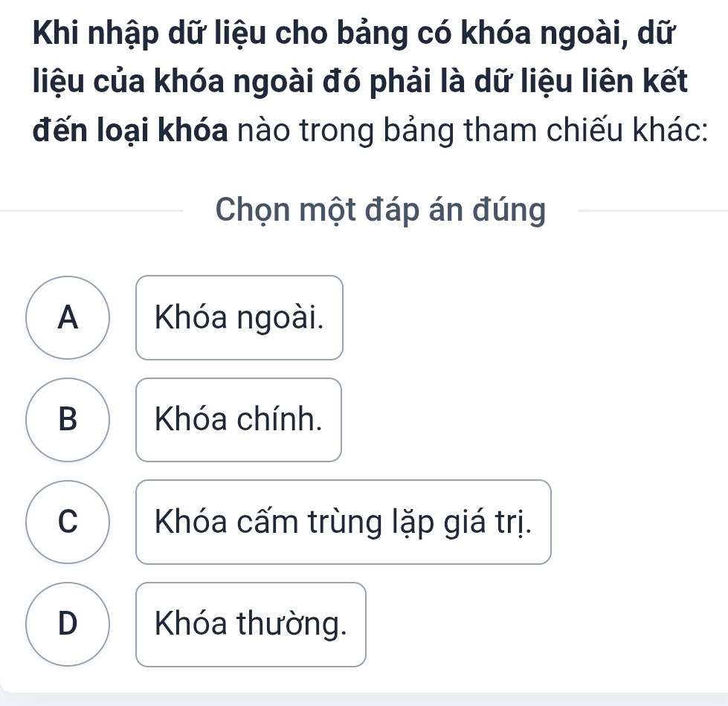Pick the answer box 'Khóa thường.'
The width and height of the screenshot is (728, 706).
point(251,624)
